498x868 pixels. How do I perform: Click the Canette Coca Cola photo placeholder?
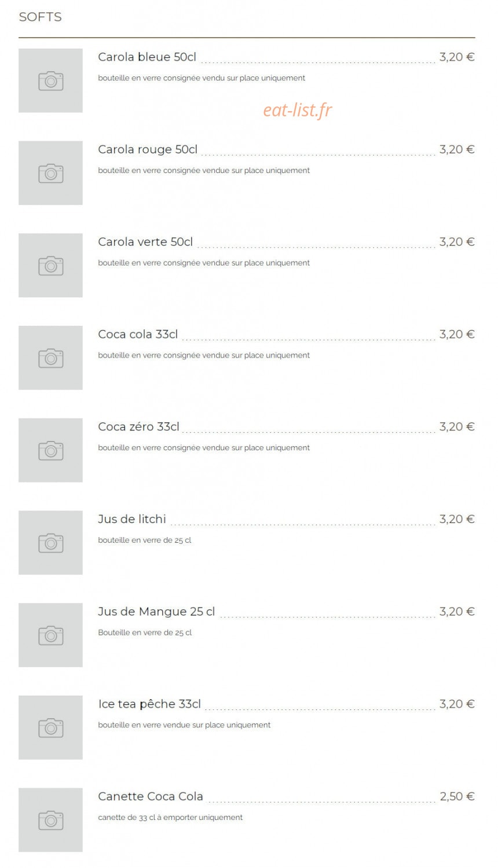click(50, 820)
